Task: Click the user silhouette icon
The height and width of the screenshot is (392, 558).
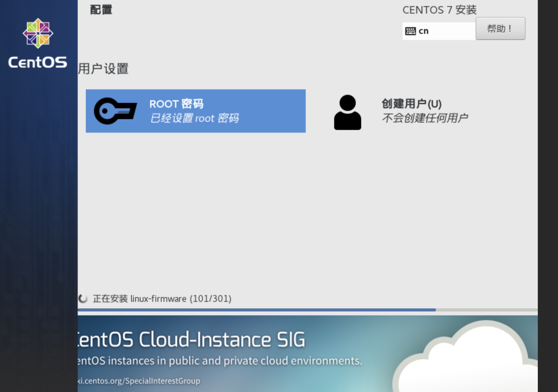Action: tap(347, 112)
